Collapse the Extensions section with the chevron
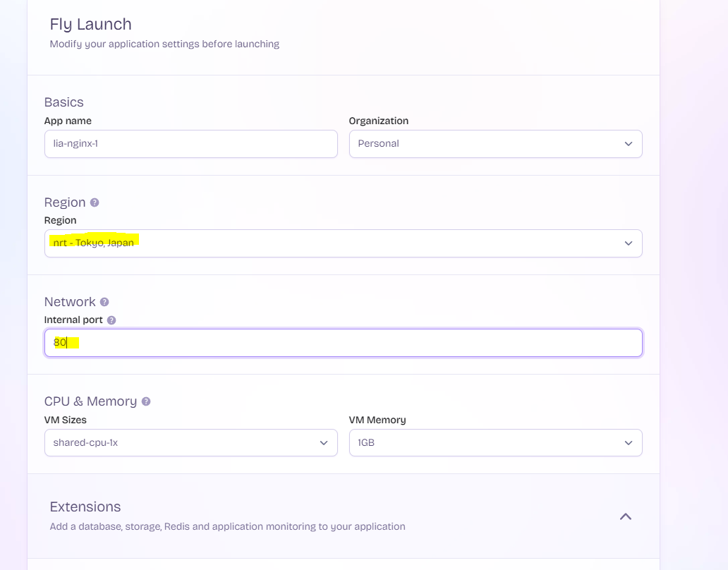The image size is (728, 570). click(x=625, y=516)
